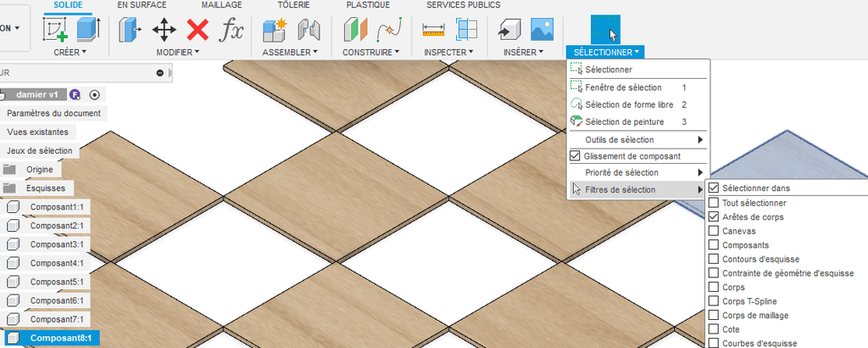Viewport: 868px width, 348px height.
Task: Activate the radio button beside damier v1
Action: (95, 95)
